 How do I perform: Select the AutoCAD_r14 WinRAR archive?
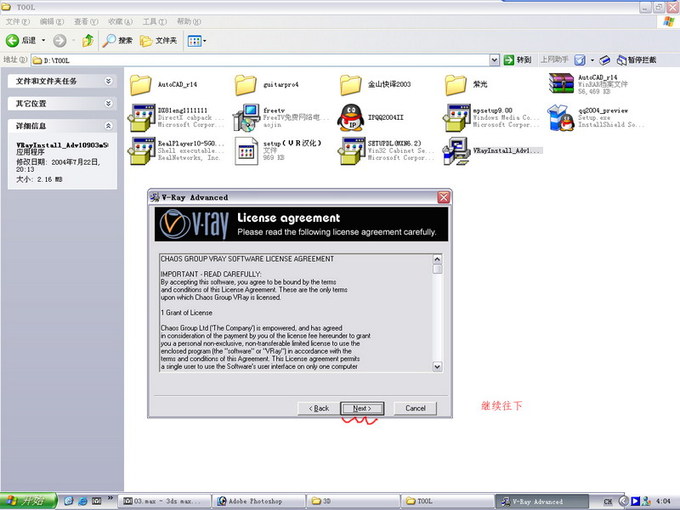pos(588,84)
